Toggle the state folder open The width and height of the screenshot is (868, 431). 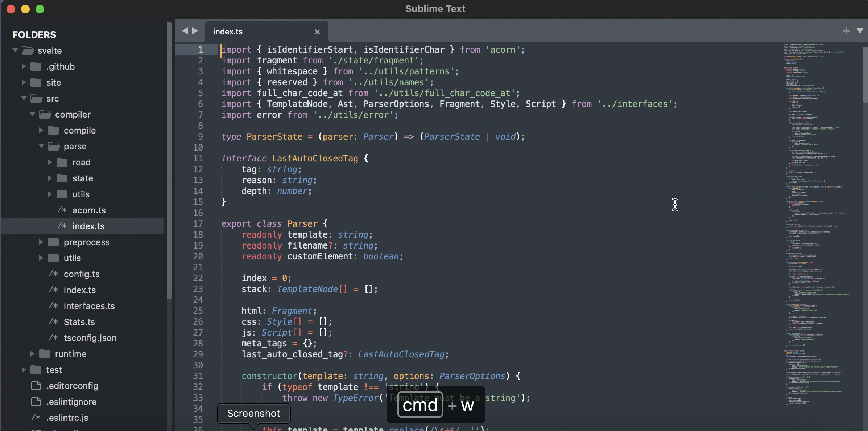[81, 178]
